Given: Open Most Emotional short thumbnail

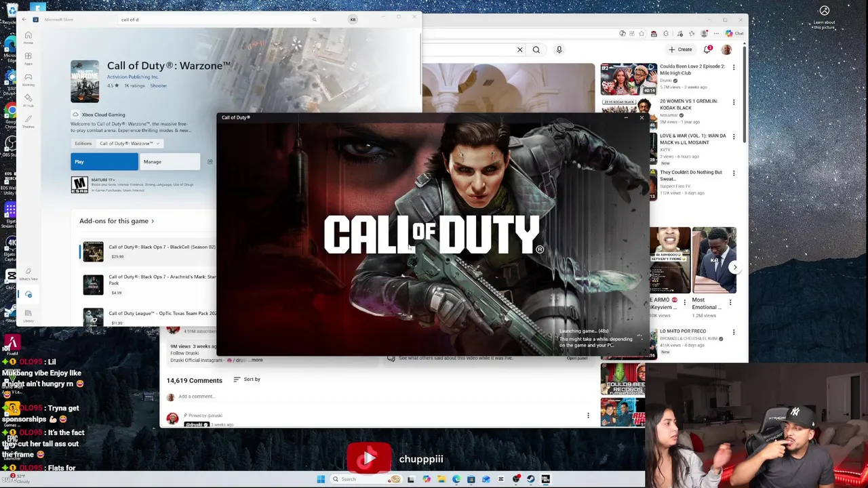Looking at the screenshot, I should tap(714, 260).
